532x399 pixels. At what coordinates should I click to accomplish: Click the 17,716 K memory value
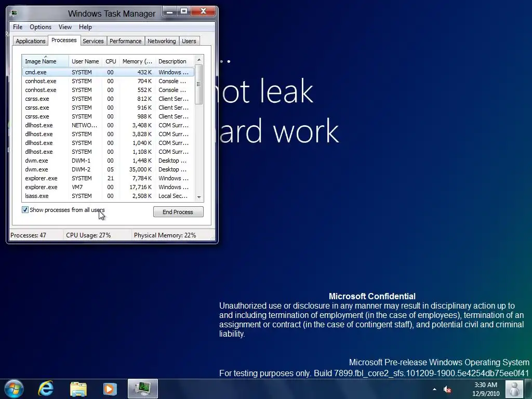tap(140, 187)
